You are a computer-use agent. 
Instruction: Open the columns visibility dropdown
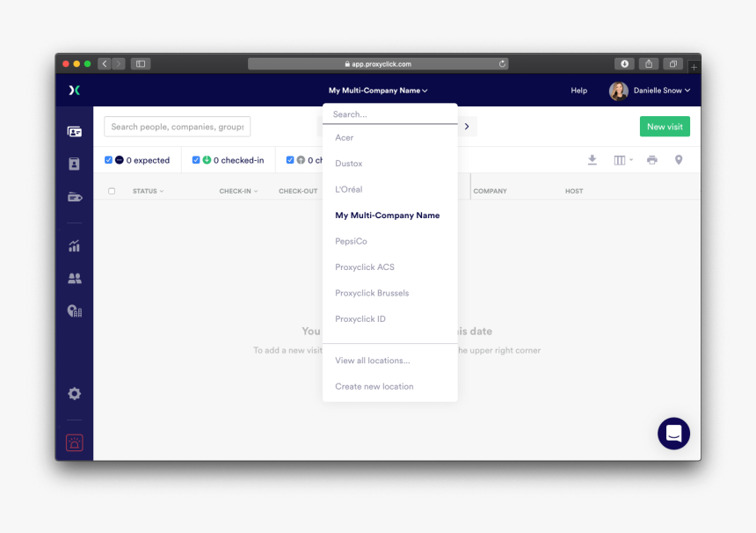(x=622, y=160)
